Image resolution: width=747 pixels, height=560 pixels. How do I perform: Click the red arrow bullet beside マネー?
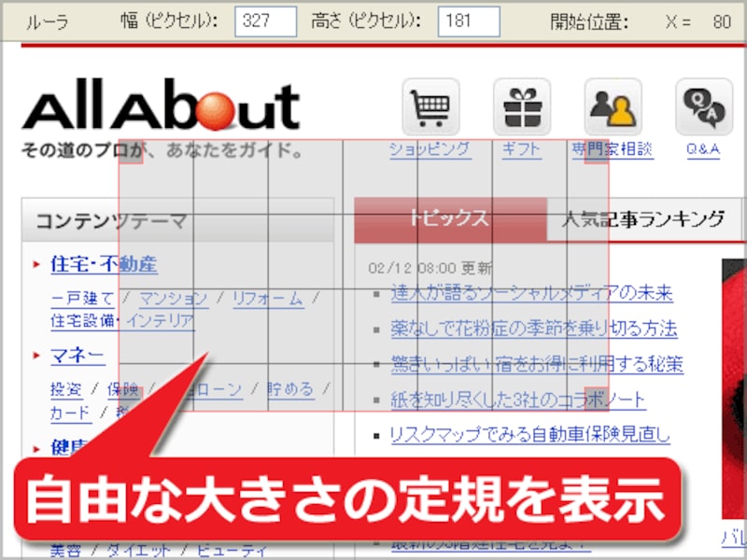[37, 355]
